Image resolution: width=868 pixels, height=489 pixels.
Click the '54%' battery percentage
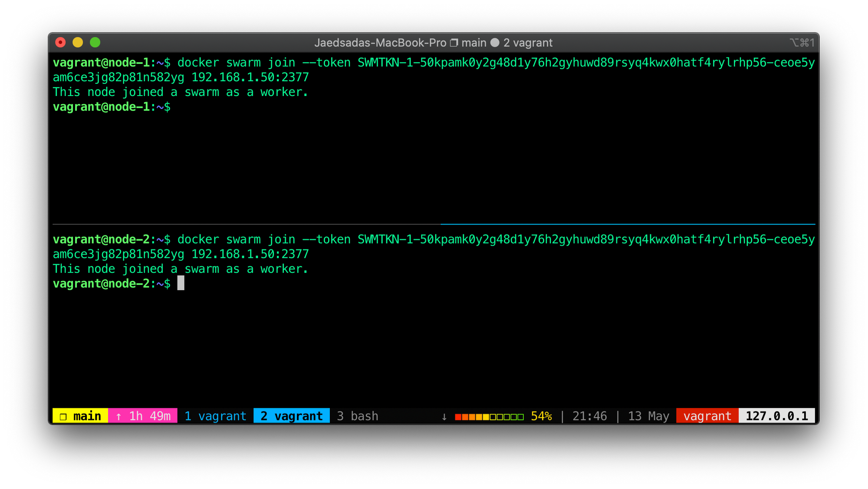click(541, 416)
